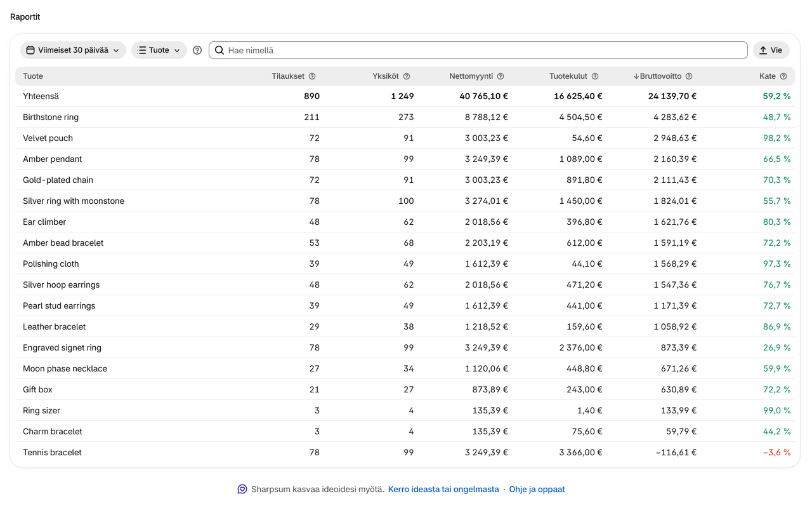Click the help icon next to Bruttovoitto

point(689,76)
